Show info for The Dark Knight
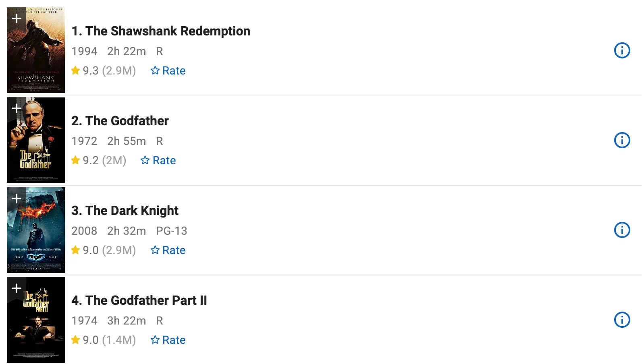Viewport: 644px width, 364px height. 622,230
